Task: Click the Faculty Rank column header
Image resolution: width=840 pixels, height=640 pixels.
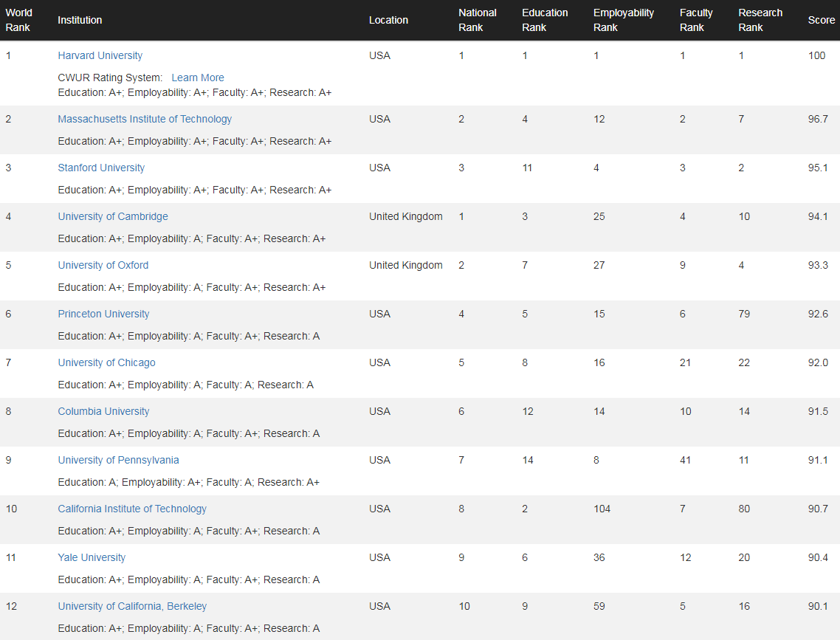Action: [x=696, y=20]
